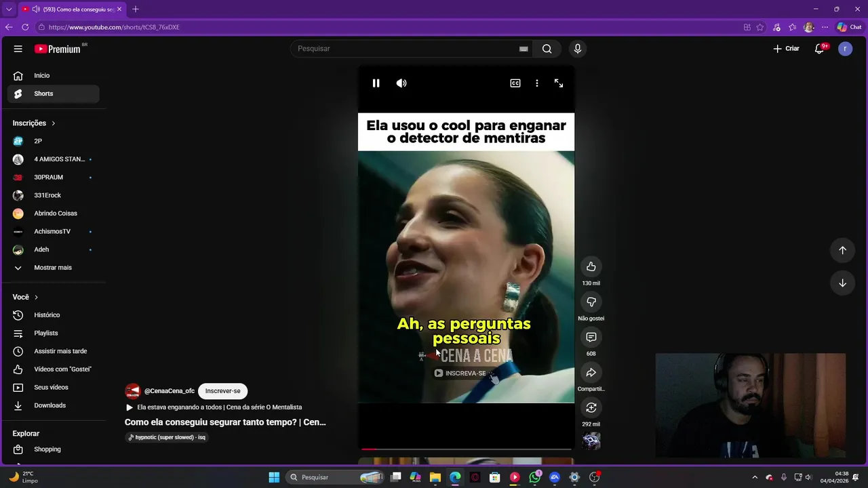The image size is (868, 488).
Task: Open the on-screen keyboard in search box
Action: pyautogui.click(x=524, y=49)
